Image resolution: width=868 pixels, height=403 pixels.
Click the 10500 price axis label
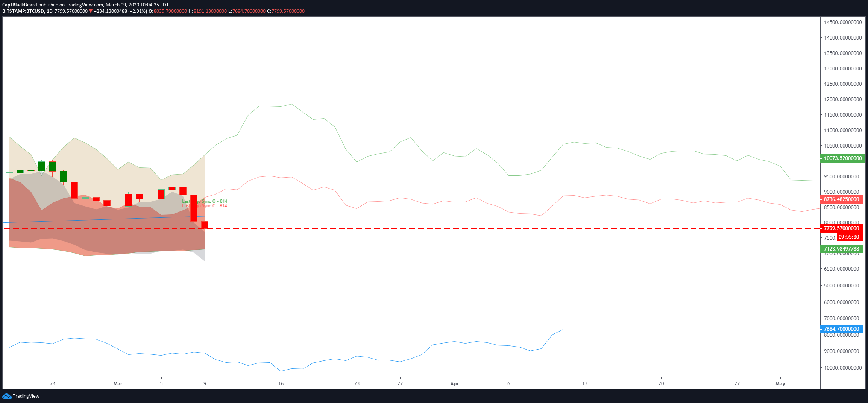tap(843, 146)
